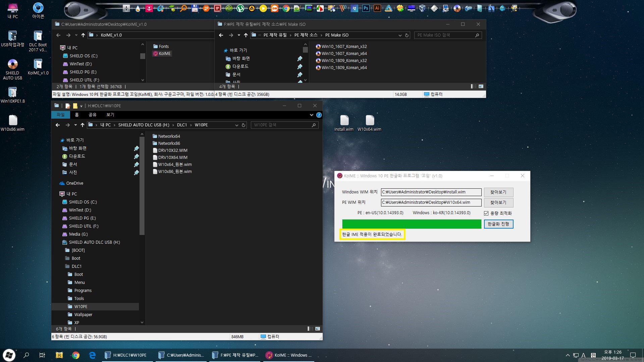
Task: Open PE Make ISO address bar dropdown
Action: [400, 35]
